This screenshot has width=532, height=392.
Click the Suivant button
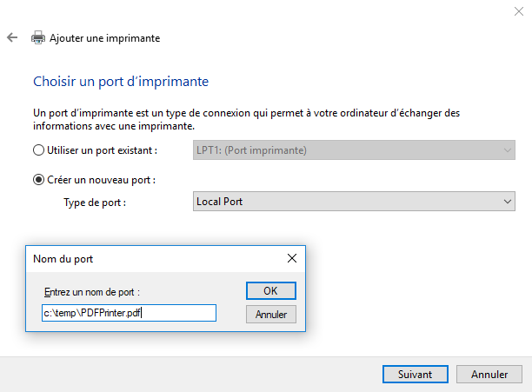pyautogui.click(x=415, y=375)
